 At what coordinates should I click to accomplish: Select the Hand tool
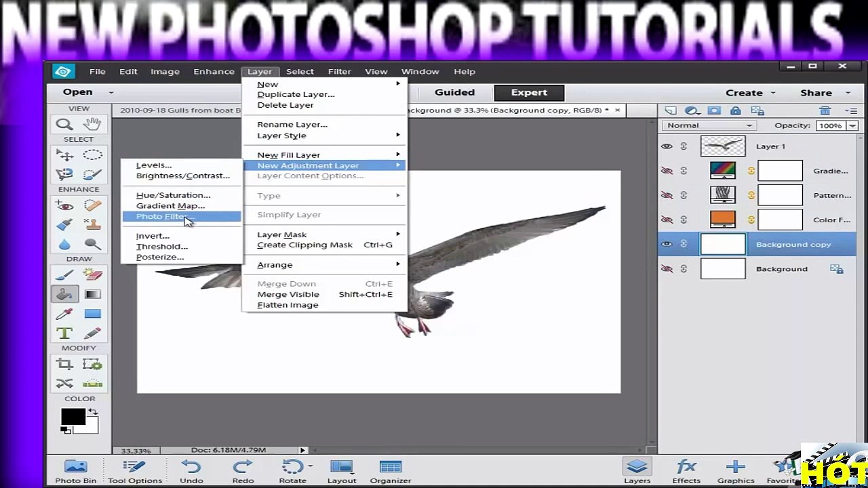point(93,124)
